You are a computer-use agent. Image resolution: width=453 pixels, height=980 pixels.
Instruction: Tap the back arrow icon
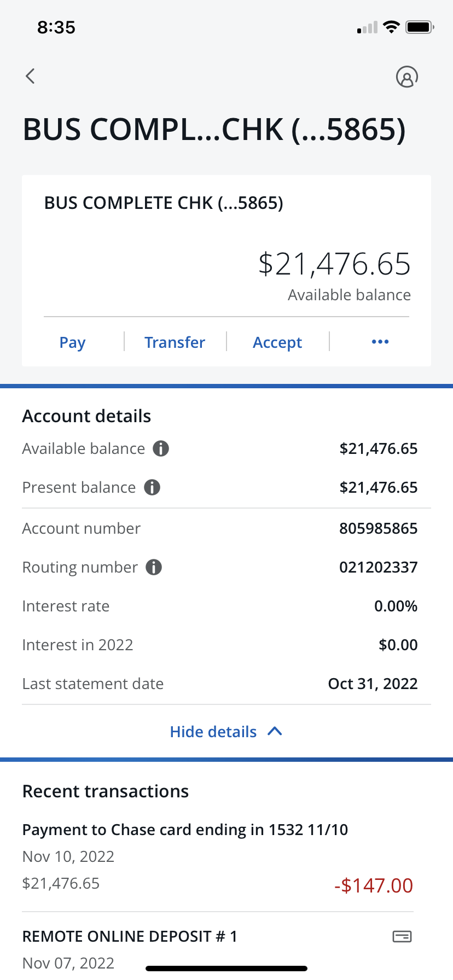pyautogui.click(x=30, y=76)
